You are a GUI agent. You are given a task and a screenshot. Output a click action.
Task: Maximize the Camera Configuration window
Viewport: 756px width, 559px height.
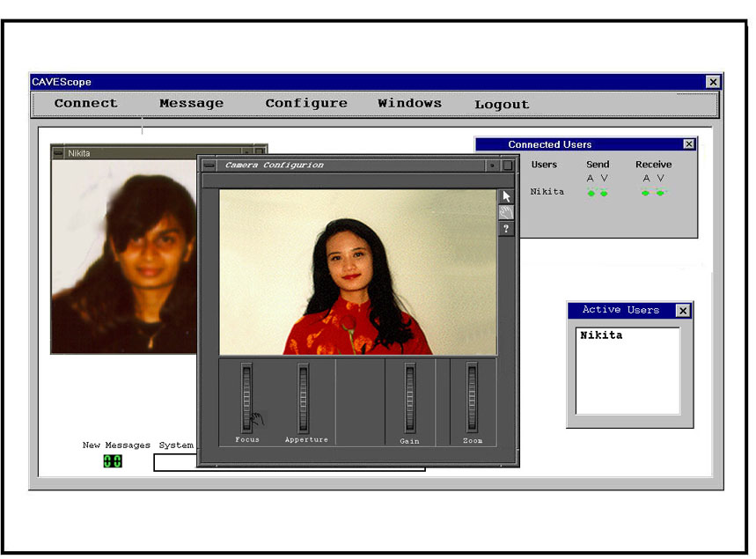click(508, 165)
